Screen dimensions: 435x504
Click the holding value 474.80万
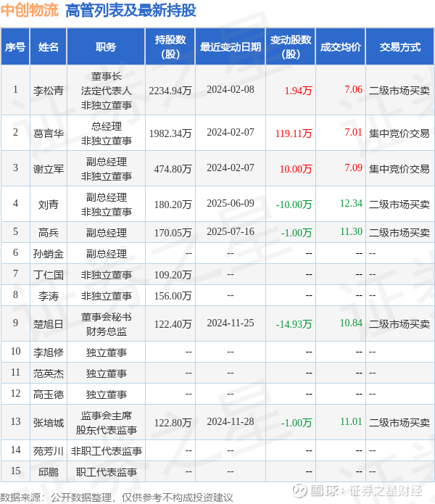click(x=173, y=169)
